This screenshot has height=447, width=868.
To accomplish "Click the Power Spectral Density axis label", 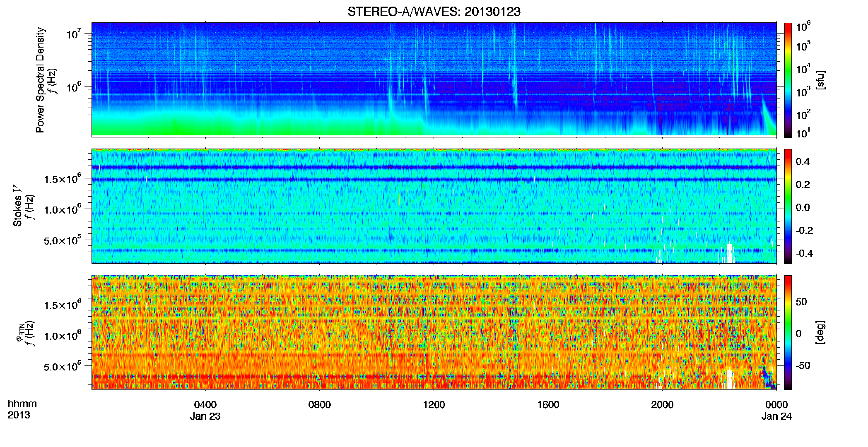I will [40, 80].
